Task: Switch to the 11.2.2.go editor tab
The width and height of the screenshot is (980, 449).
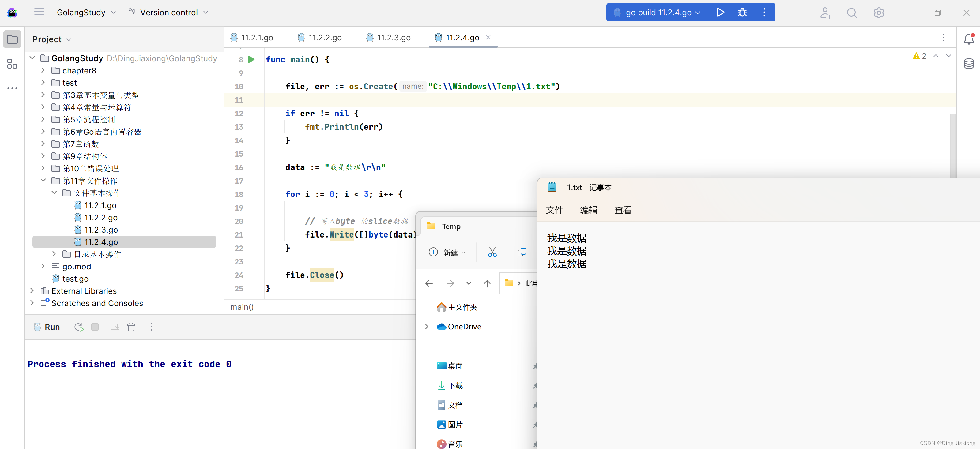Action: pos(320,37)
